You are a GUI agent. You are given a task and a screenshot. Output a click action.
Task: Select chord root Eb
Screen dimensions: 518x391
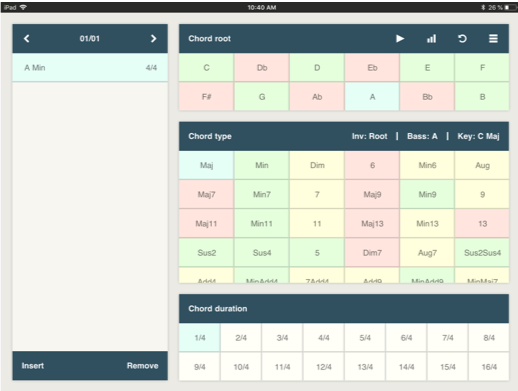372,68
